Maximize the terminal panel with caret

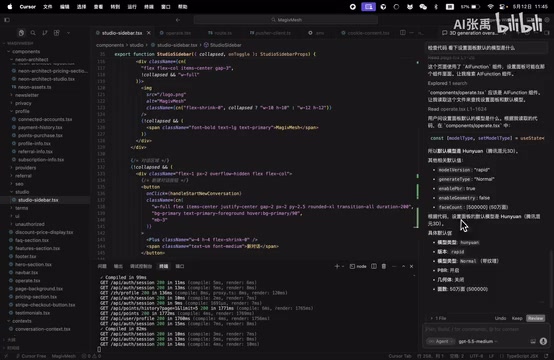coord(403,266)
